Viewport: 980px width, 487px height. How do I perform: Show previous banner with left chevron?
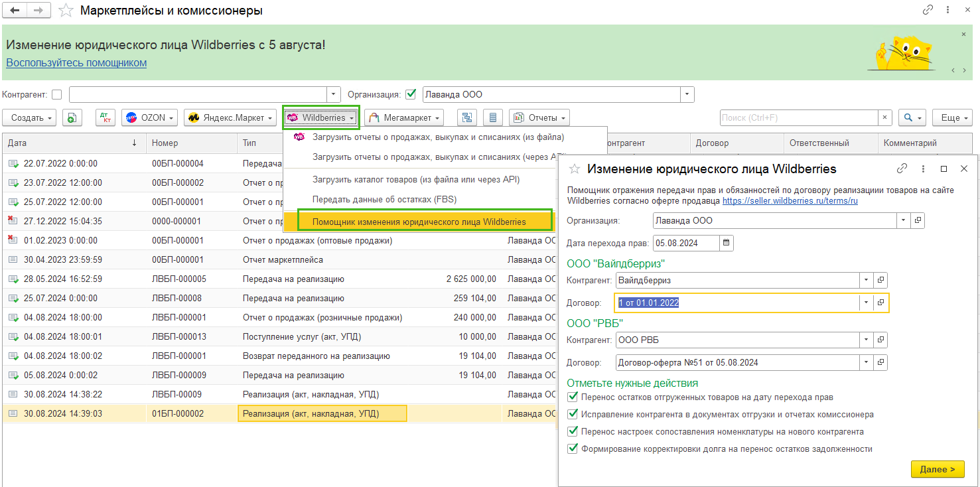pyautogui.click(x=953, y=70)
